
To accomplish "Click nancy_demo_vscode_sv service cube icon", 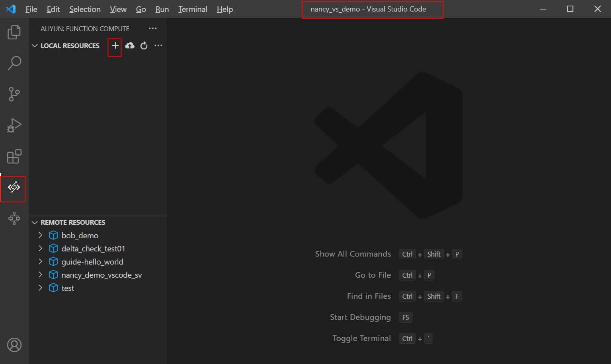I will 53,275.
